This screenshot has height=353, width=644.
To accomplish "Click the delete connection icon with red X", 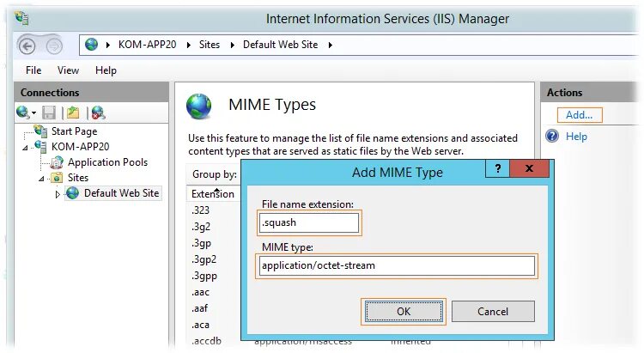I will 98,113.
